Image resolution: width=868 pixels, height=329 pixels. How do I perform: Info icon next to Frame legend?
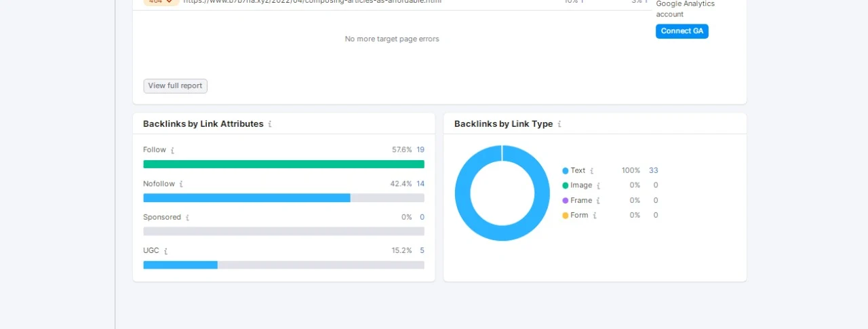[598, 201]
